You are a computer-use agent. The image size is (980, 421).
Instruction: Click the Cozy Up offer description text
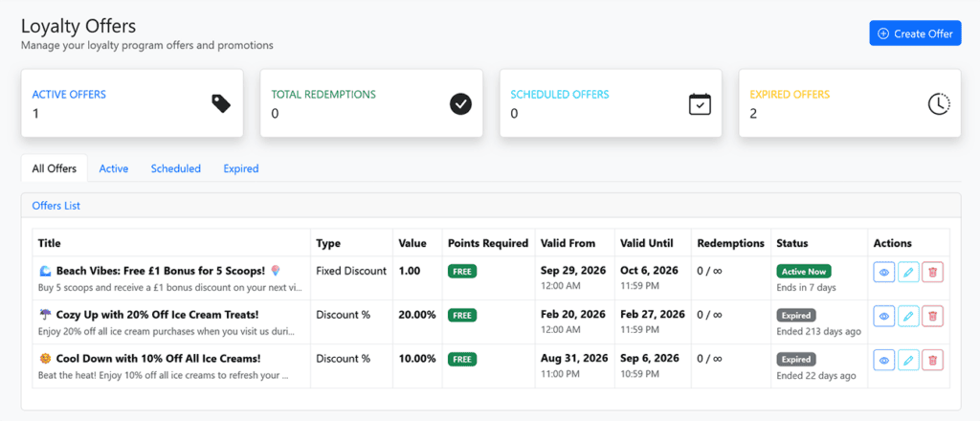coord(167,331)
